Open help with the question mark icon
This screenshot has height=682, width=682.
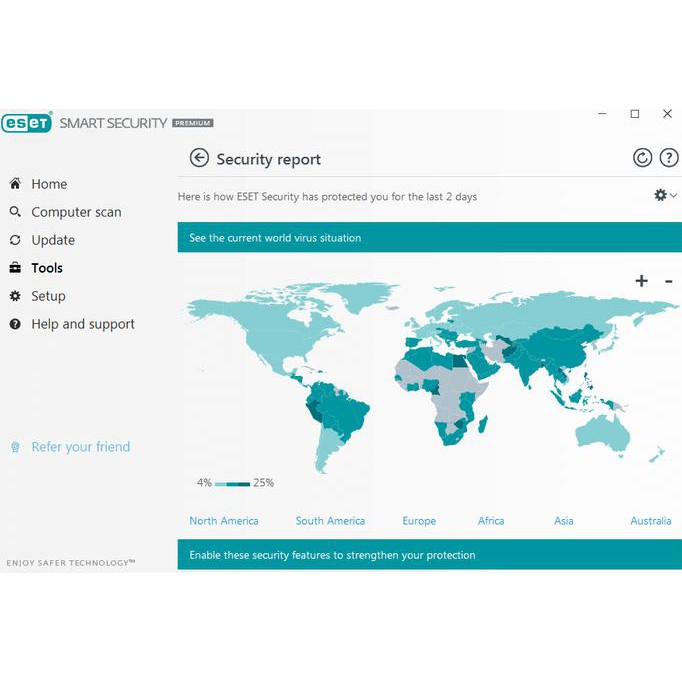point(669,158)
